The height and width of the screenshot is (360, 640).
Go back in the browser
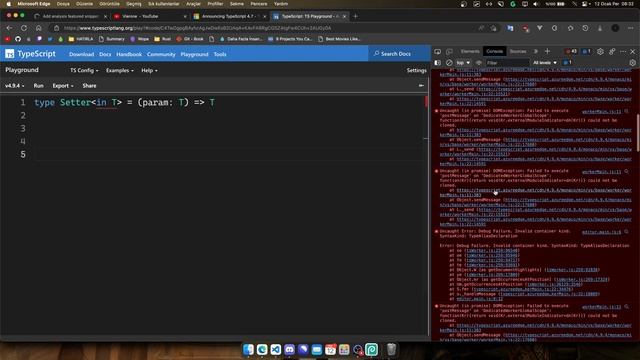(x=9, y=28)
